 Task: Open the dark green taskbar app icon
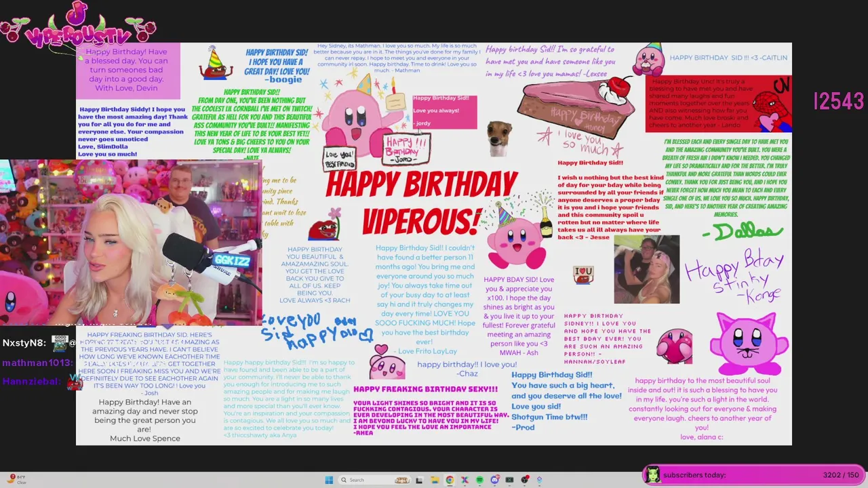click(x=509, y=480)
